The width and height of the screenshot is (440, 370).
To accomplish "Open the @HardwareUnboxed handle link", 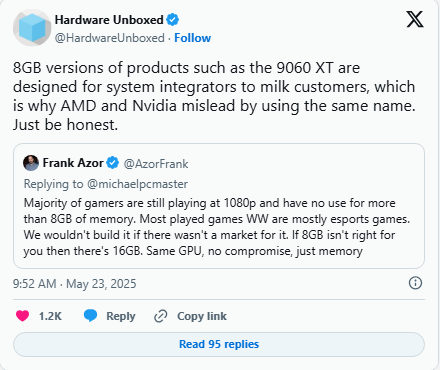I will (110, 38).
